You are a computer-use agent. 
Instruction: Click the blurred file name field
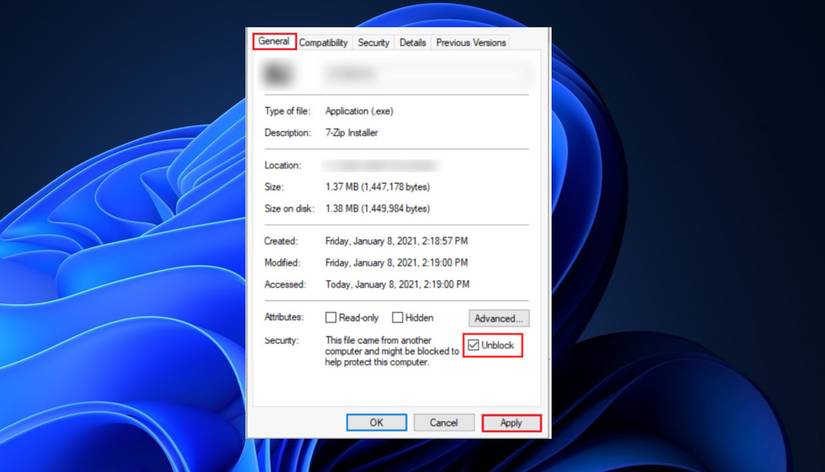(426, 74)
